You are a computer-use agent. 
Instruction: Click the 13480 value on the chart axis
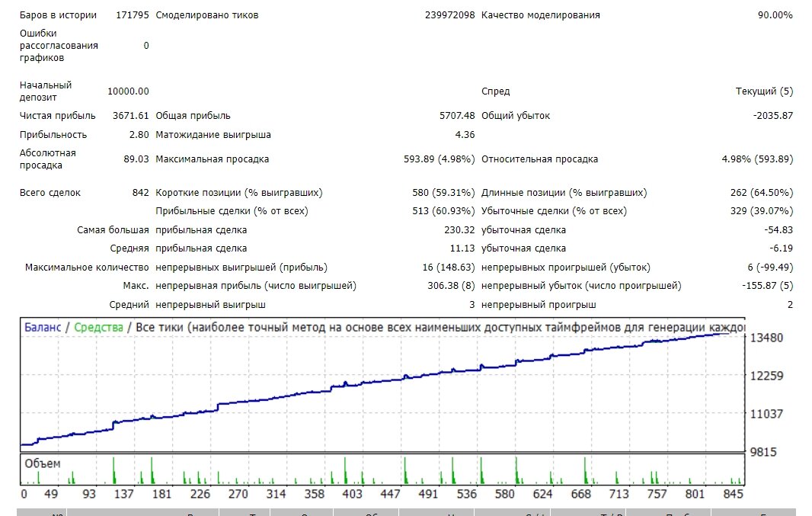pos(766,338)
